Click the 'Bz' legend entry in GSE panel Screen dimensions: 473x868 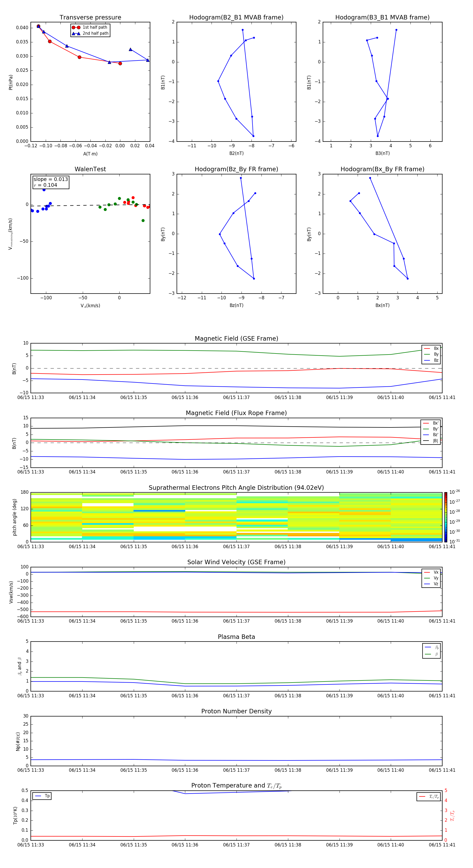[x=431, y=360]
